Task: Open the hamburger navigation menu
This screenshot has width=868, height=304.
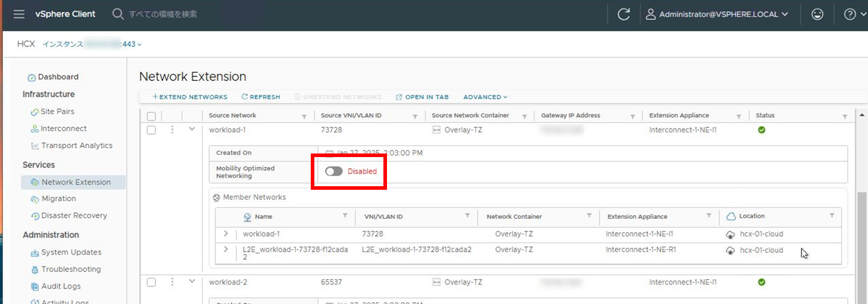Action: [19, 14]
